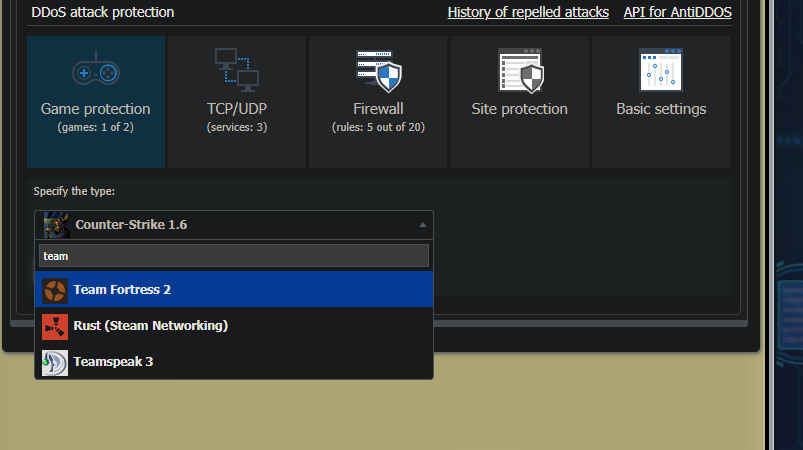Switch to the TCP/UDP services tab
Image resolution: width=803 pixels, height=450 pixels.
tap(237, 102)
